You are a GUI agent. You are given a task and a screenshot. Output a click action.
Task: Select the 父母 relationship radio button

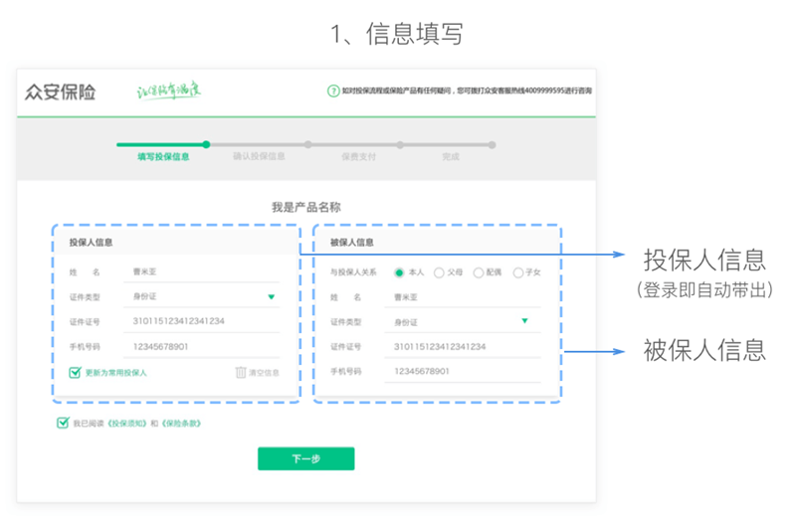pyautogui.click(x=439, y=271)
